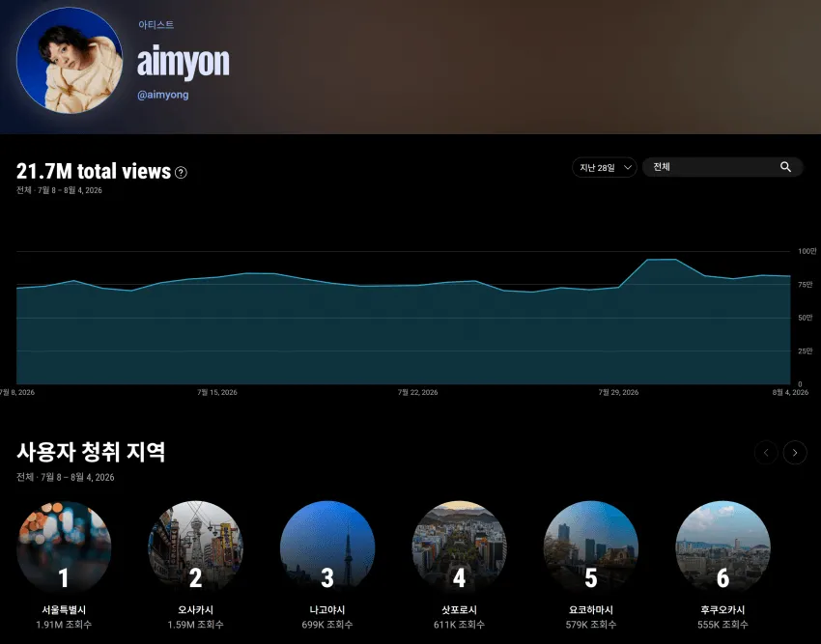Image resolution: width=821 pixels, height=644 pixels.
Task: Focus the 전체 search field
Action: (x=722, y=167)
